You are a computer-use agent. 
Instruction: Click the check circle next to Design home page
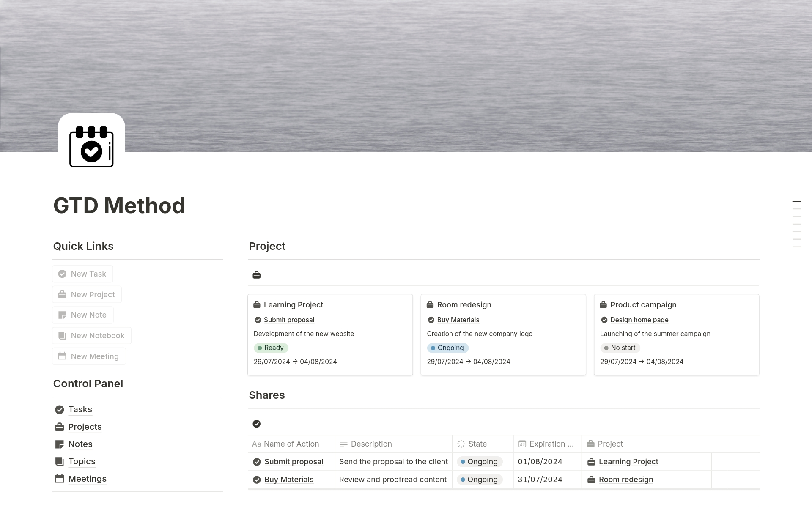coord(604,320)
